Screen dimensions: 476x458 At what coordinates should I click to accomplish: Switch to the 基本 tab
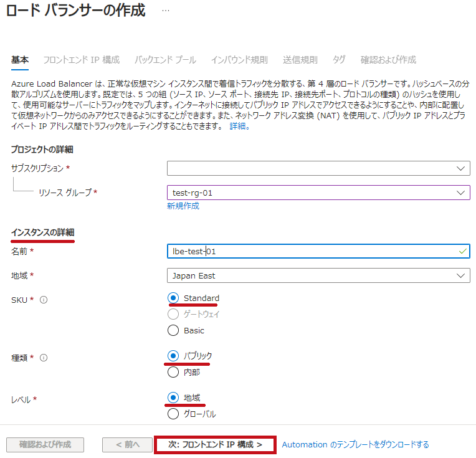(x=20, y=60)
